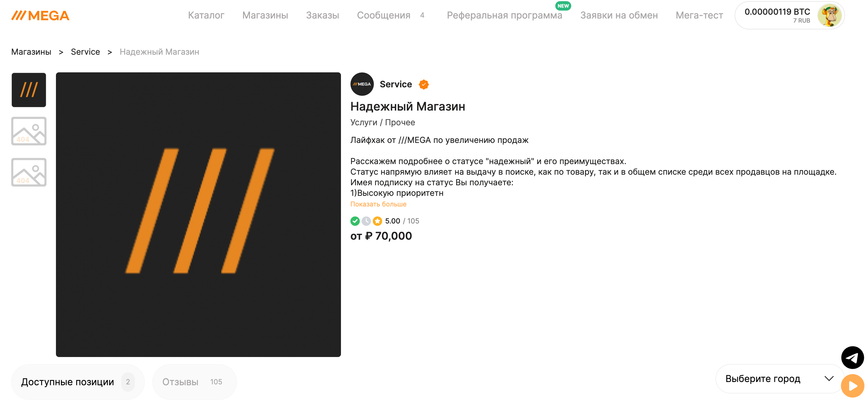Open 'Каталог' in the navigation
This screenshot has height=407, width=868.
coord(206,16)
